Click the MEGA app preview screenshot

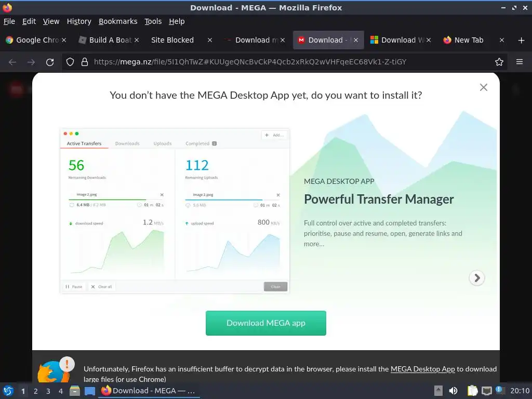tap(175, 210)
